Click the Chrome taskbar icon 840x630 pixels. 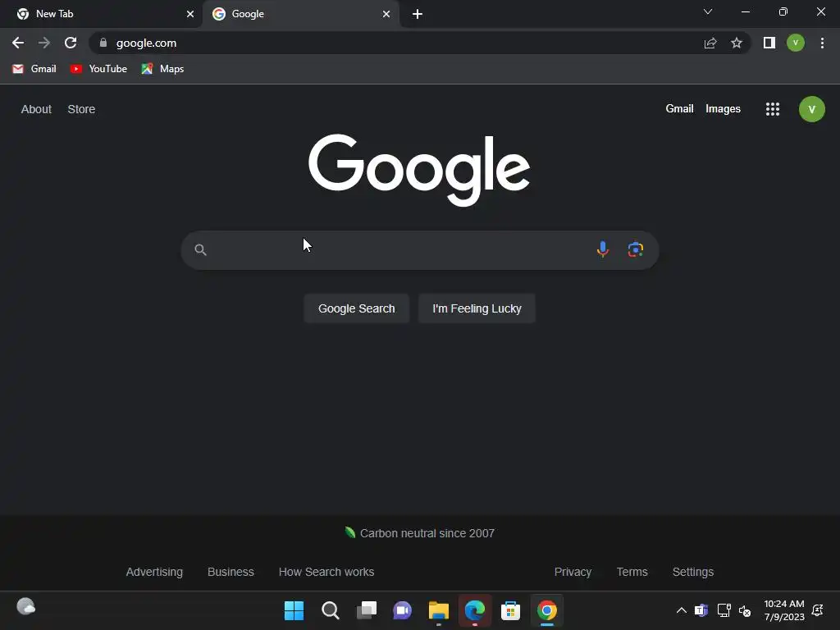[x=547, y=610]
